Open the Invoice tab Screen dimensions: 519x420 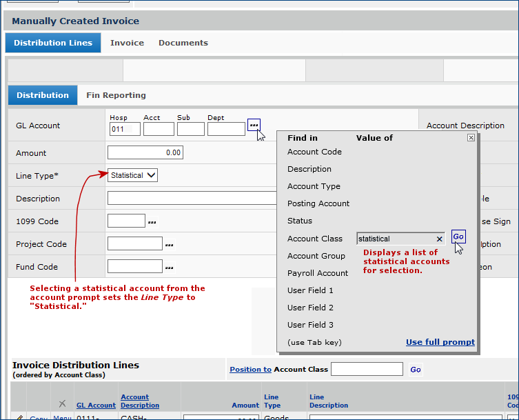click(127, 43)
